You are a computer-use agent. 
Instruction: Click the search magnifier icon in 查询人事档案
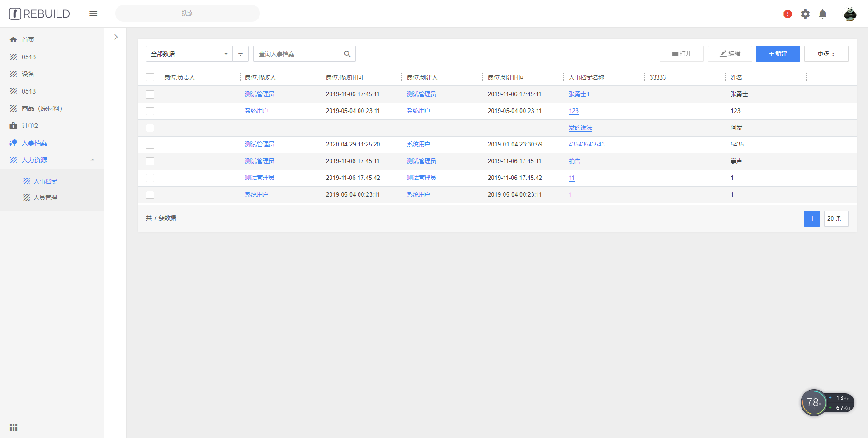tap(347, 54)
